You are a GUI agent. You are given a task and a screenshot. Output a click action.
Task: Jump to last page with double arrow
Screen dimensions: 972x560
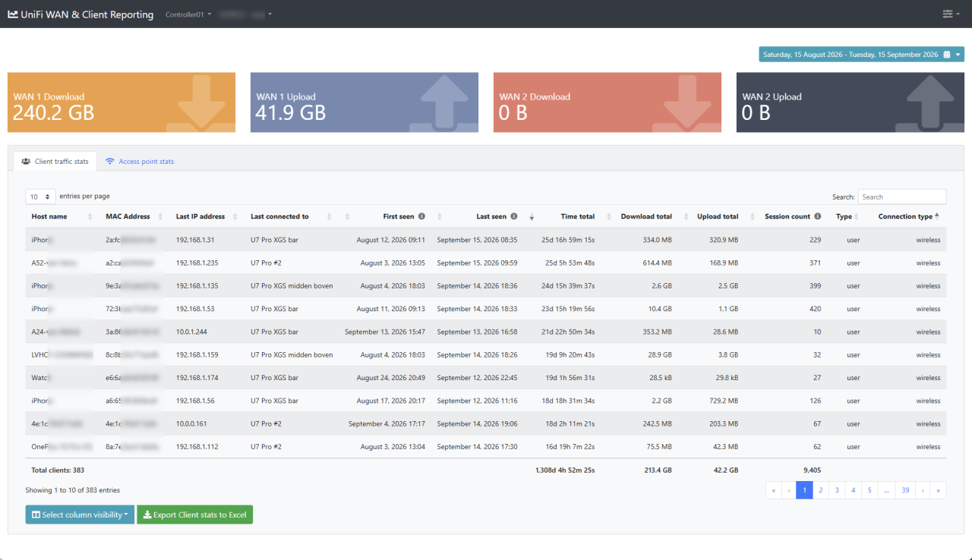[x=939, y=490]
